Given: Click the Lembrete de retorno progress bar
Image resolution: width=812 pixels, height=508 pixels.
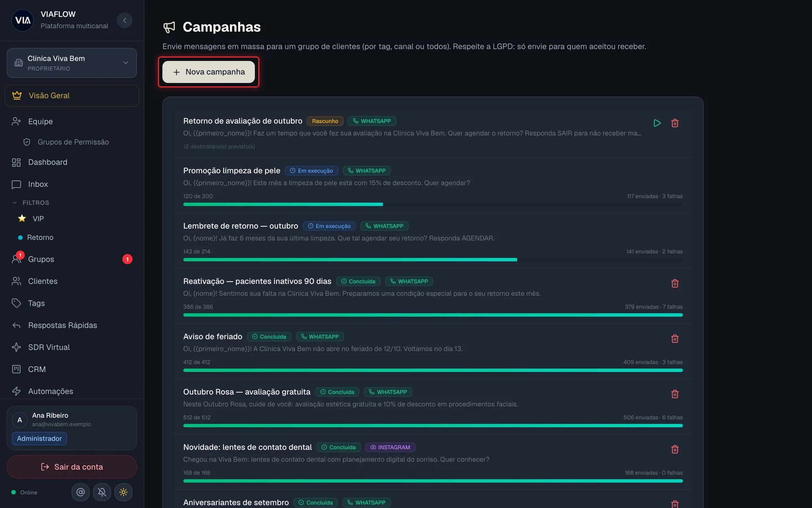Looking at the screenshot, I should pyautogui.click(x=433, y=260).
